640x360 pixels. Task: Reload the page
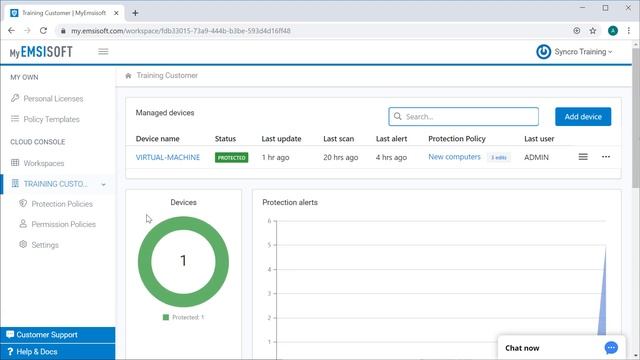43,31
